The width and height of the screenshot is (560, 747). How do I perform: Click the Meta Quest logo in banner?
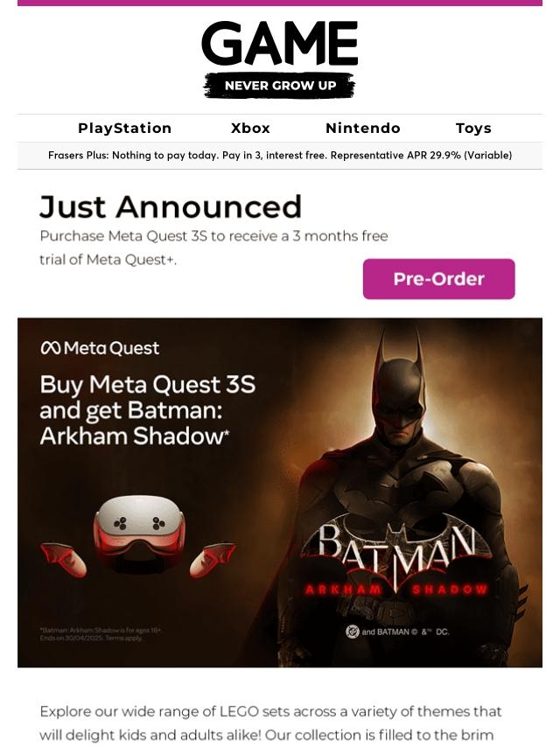click(x=100, y=348)
